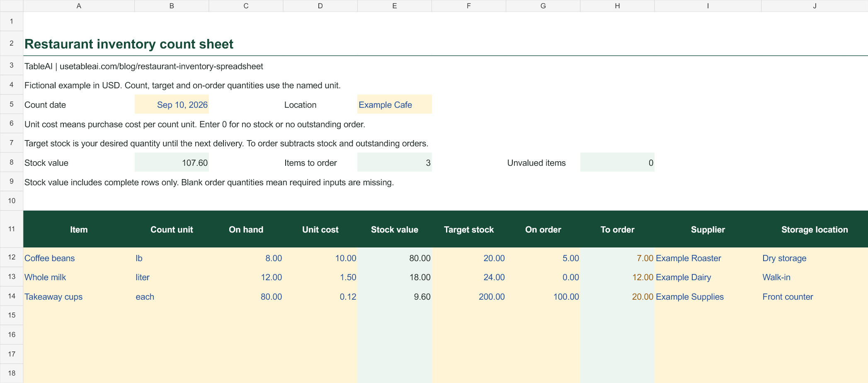
Task: Click the TableAI blog URL text
Action: (161, 66)
